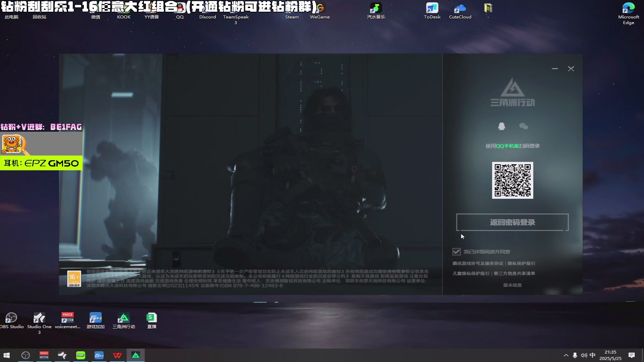
Task: Click the microphone tray icon
Action: (x=575, y=355)
